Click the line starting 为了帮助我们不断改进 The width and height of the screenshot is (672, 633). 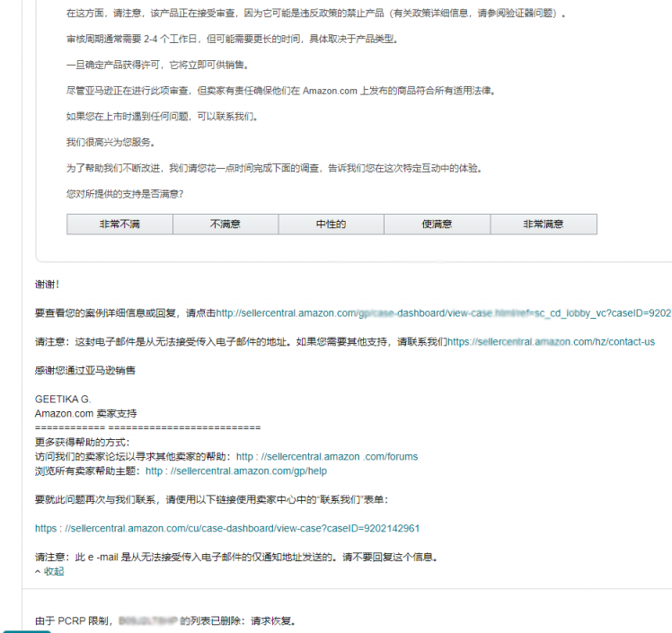[x=275, y=168]
